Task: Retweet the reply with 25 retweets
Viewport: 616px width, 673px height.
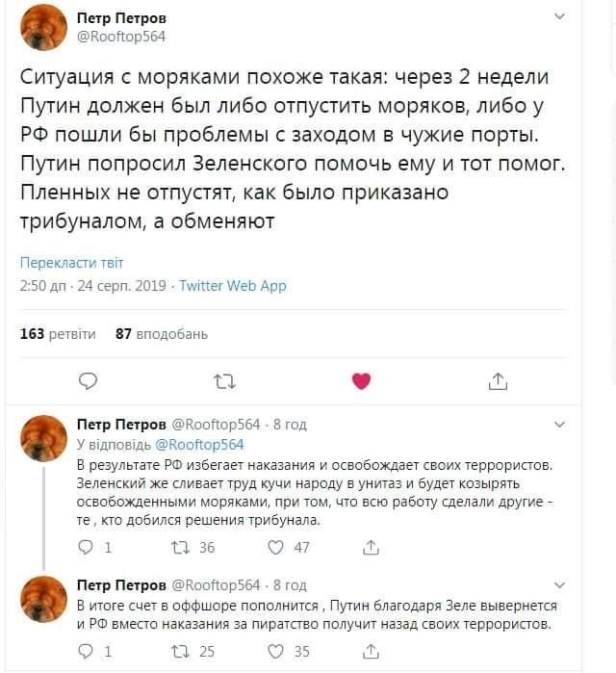Action: click(x=193, y=652)
